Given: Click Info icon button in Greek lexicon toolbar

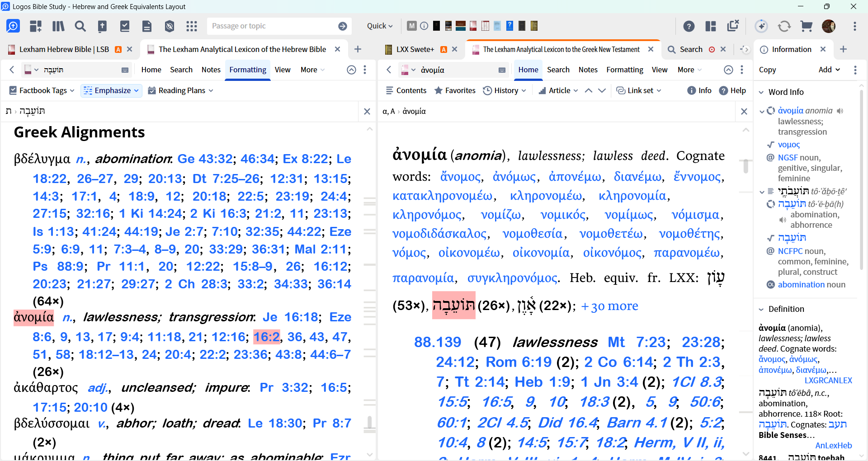Looking at the screenshot, I should pyautogui.click(x=699, y=90).
